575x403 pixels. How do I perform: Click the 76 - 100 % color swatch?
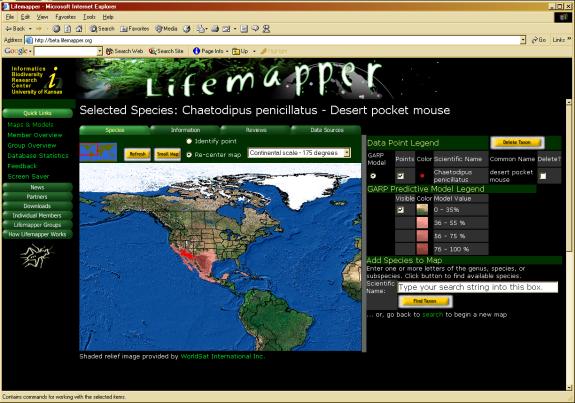tap(422, 249)
